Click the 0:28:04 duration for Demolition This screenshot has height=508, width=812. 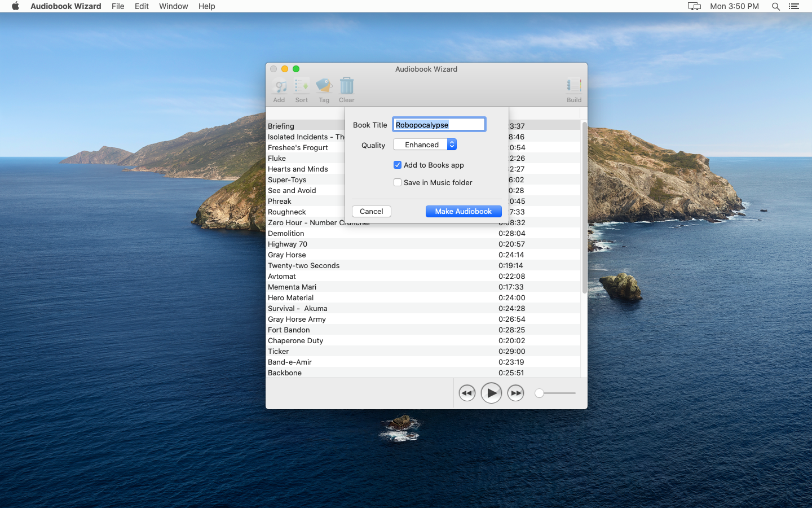click(511, 233)
